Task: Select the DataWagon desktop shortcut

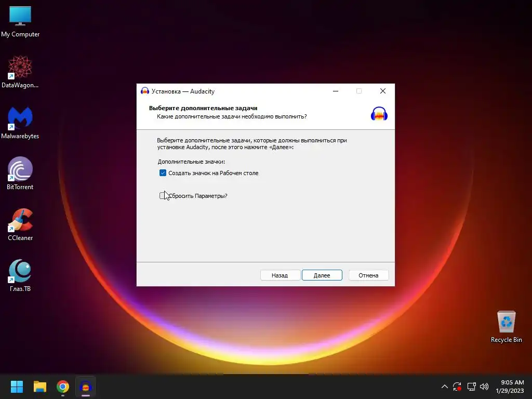Action: click(20, 72)
